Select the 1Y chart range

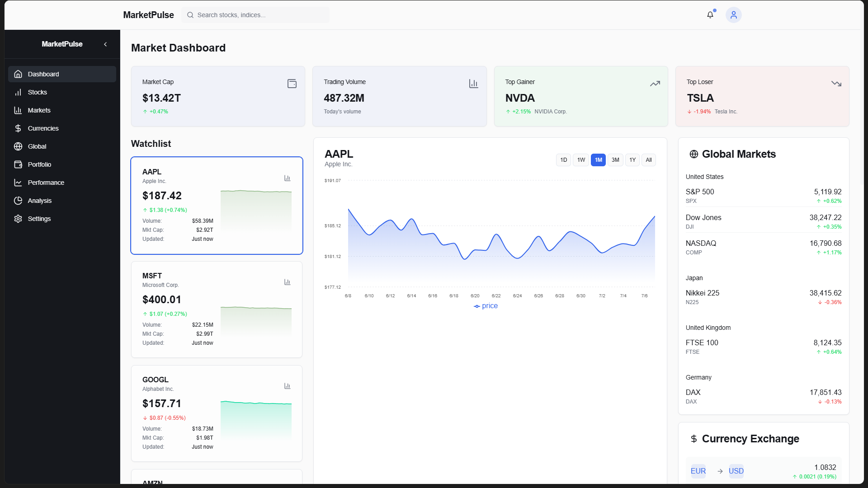pos(632,160)
